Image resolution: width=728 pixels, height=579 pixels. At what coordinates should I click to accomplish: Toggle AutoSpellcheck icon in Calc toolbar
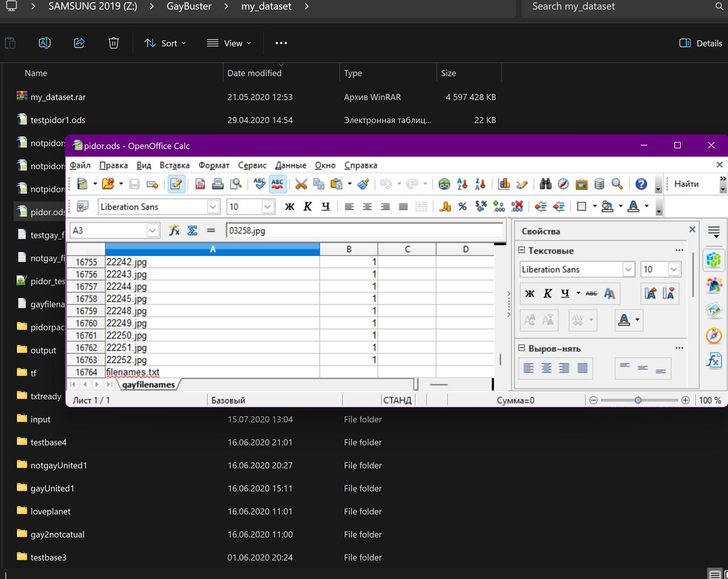pyautogui.click(x=278, y=184)
